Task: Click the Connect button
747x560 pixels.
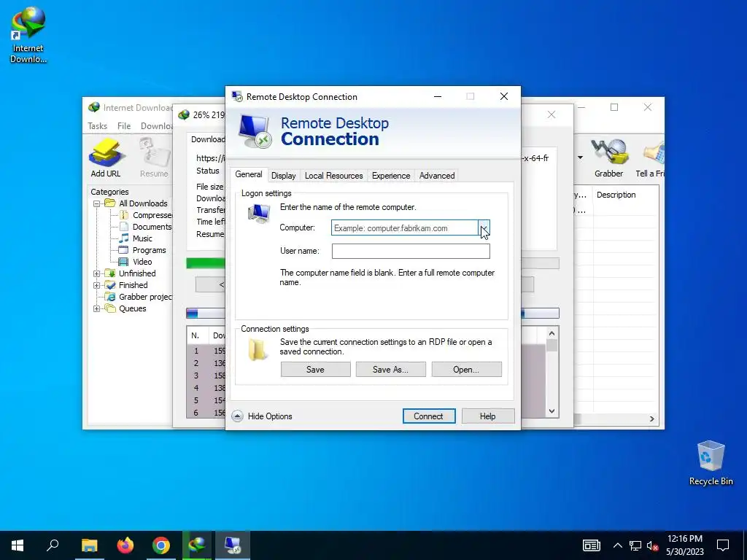Action: [428, 416]
